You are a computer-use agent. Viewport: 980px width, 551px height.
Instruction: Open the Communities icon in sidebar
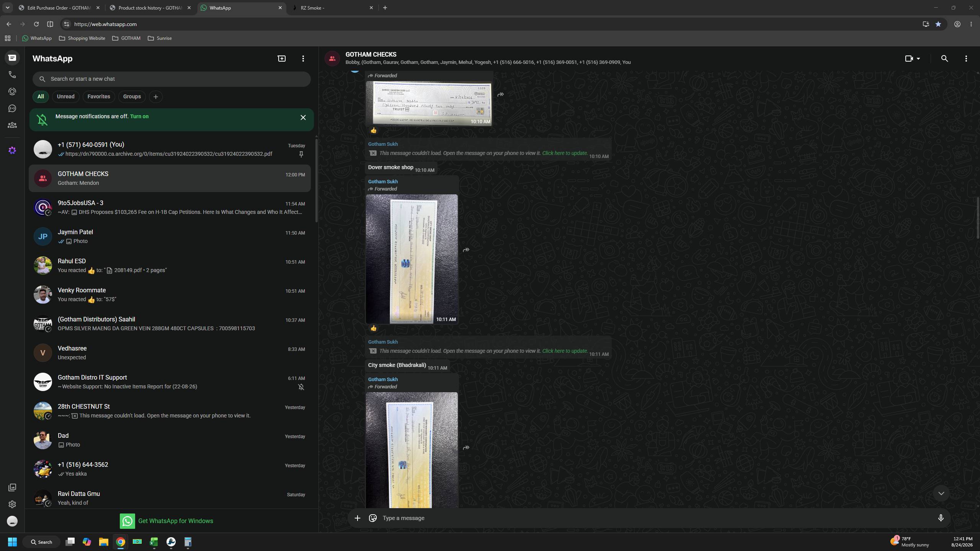tap(12, 125)
